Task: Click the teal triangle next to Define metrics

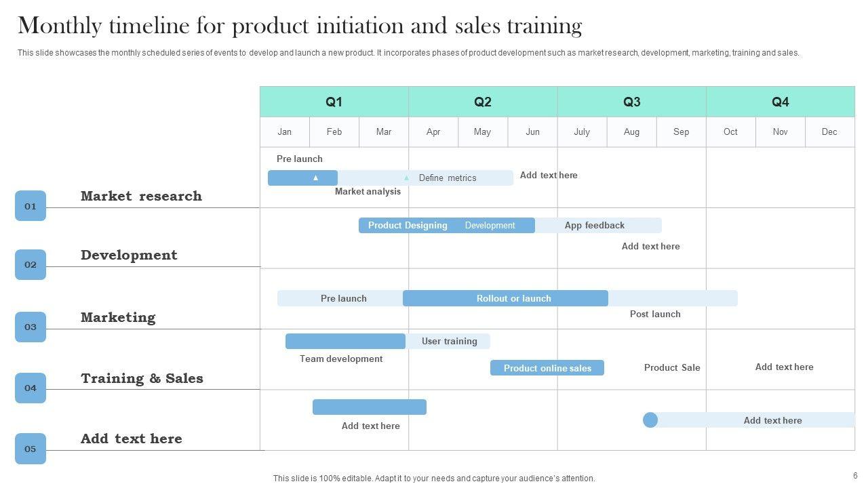Action: point(406,178)
